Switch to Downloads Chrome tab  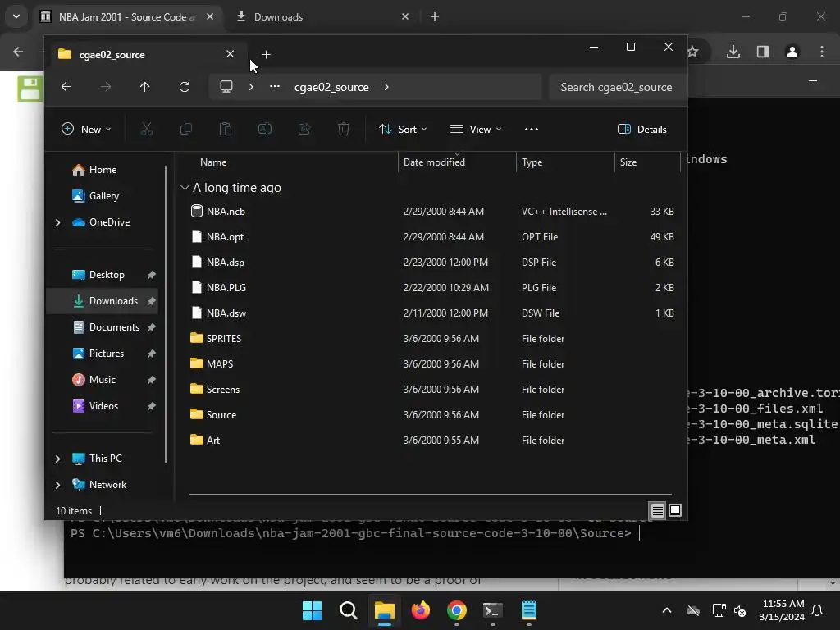[323, 16]
